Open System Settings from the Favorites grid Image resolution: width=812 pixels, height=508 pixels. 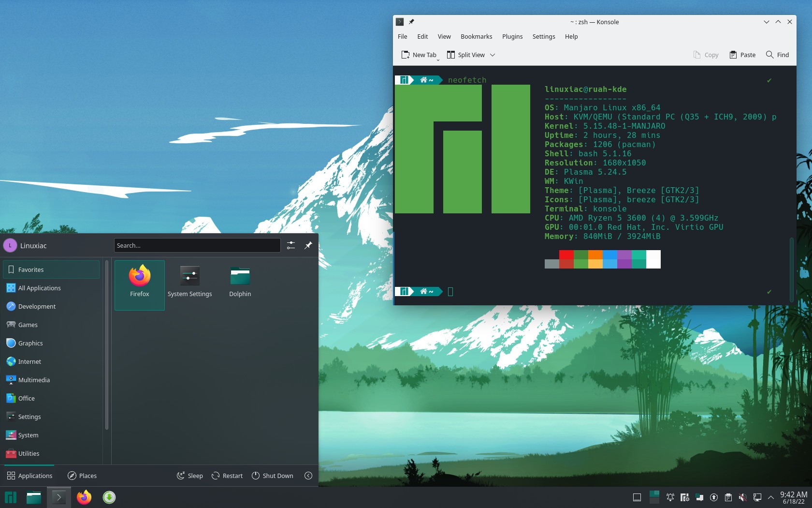[190, 281]
